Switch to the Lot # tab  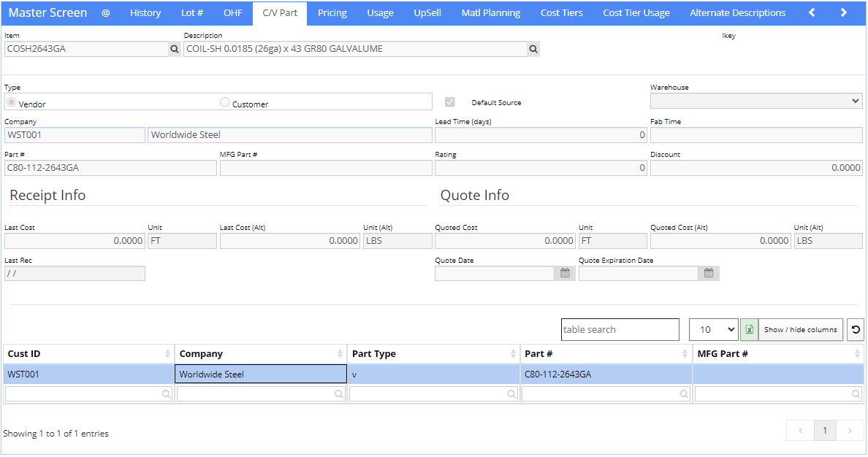tap(192, 12)
